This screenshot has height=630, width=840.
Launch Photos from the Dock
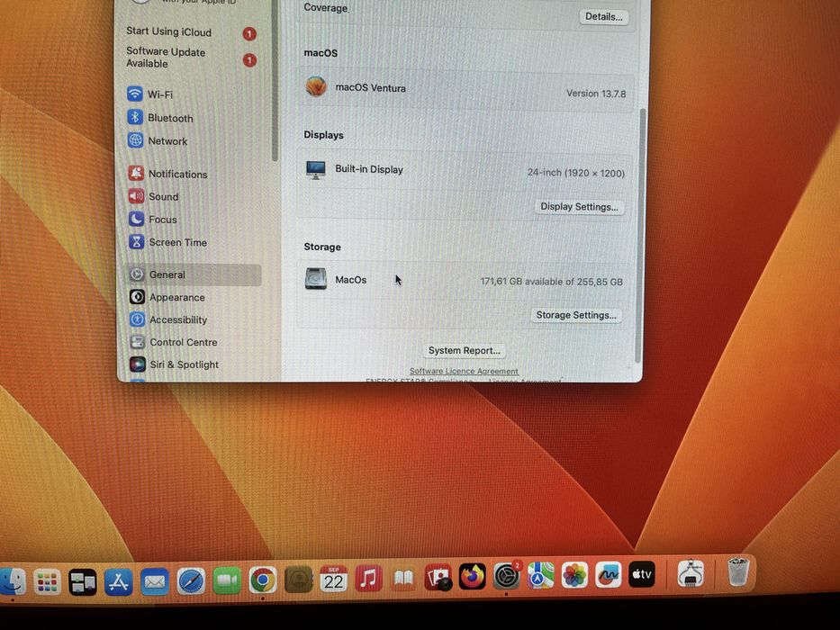(x=574, y=575)
